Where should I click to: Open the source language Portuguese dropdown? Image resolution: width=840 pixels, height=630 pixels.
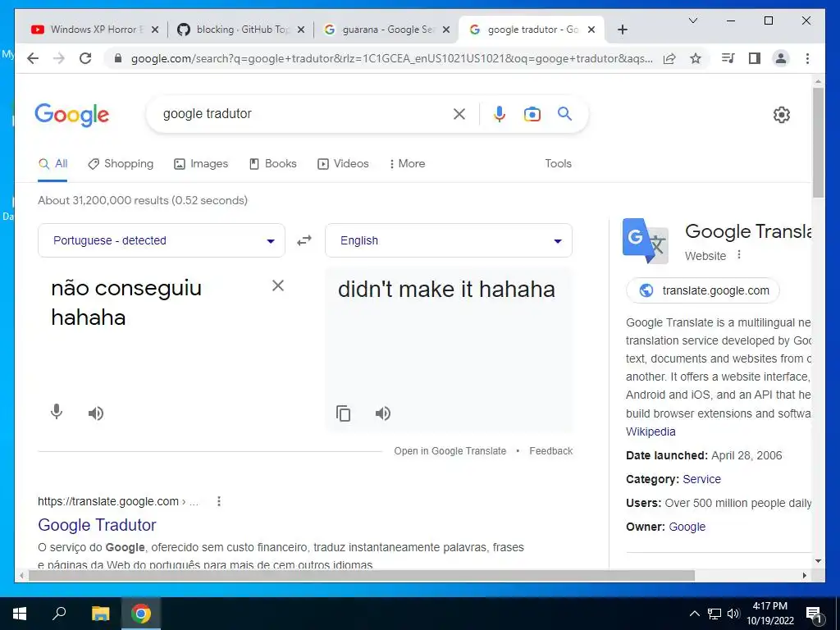pos(162,240)
